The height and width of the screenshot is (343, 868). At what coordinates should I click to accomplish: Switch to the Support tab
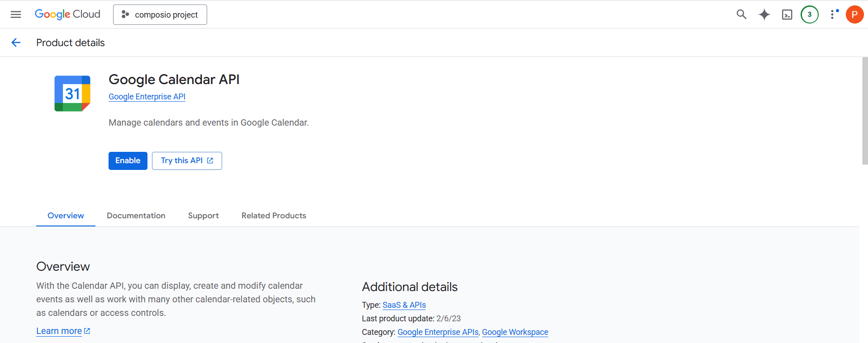pyautogui.click(x=203, y=216)
